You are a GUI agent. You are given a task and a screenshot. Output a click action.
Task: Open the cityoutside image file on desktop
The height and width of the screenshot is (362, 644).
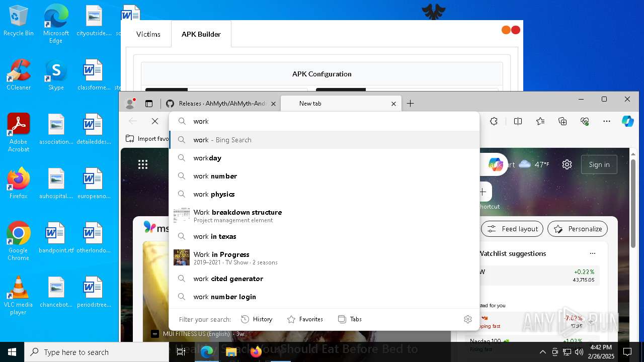94,21
